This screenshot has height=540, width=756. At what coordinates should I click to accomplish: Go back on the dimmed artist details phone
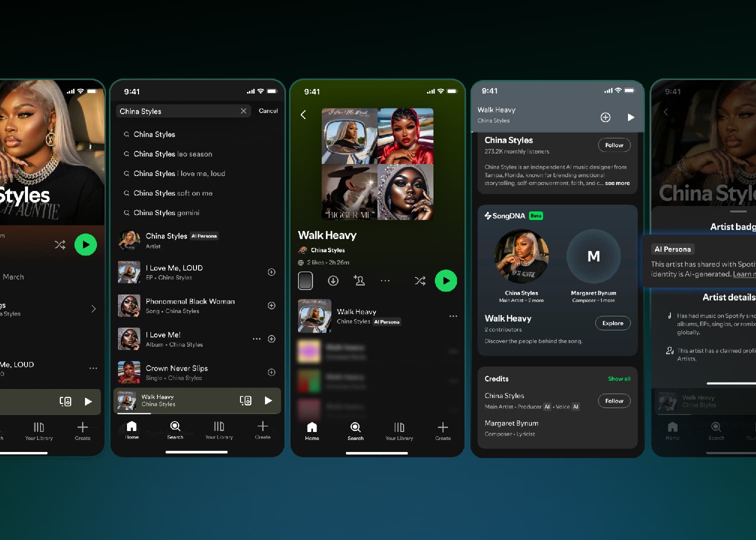click(665, 112)
